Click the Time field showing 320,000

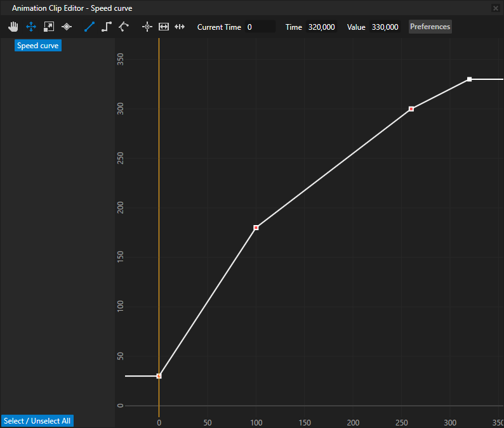pos(322,27)
